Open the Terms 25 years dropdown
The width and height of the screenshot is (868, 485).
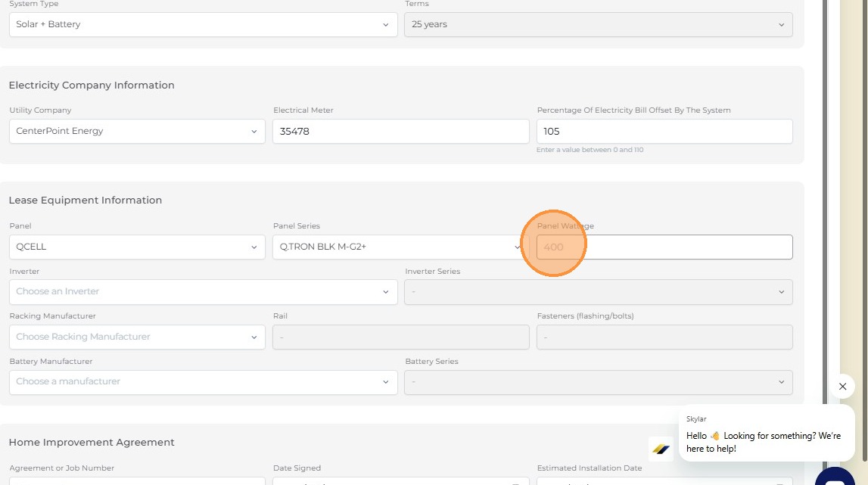coord(599,24)
